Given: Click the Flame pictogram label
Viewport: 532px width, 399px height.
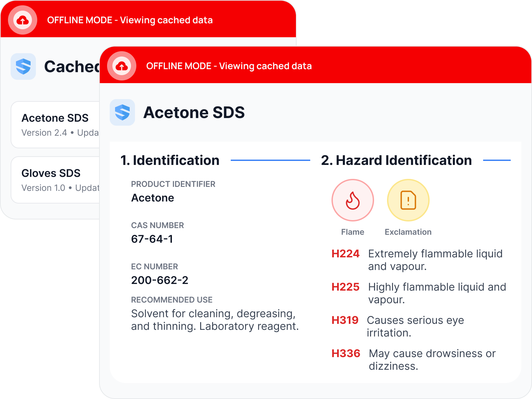Looking at the screenshot, I should (353, 232).
